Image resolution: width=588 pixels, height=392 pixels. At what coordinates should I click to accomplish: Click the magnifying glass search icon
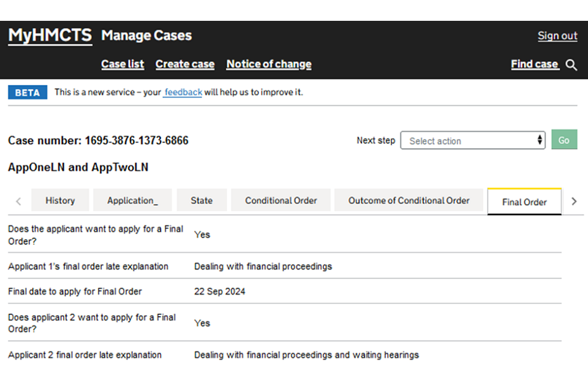[x=571, y=65]
